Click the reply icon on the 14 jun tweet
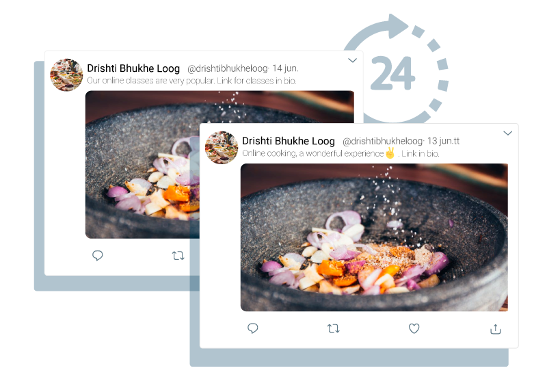The width and height of the screenshot is (547, 392). pyautogui.click(x=97, y=255)
